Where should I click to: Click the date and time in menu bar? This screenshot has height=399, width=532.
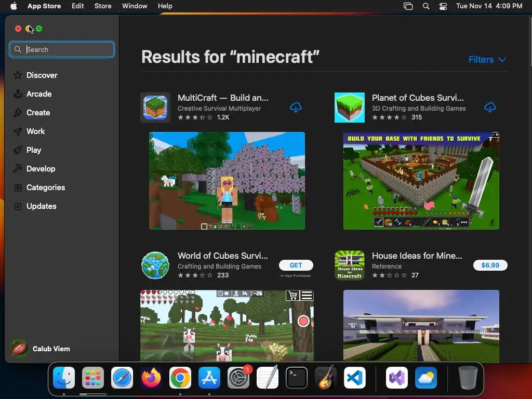coord(489,6)
